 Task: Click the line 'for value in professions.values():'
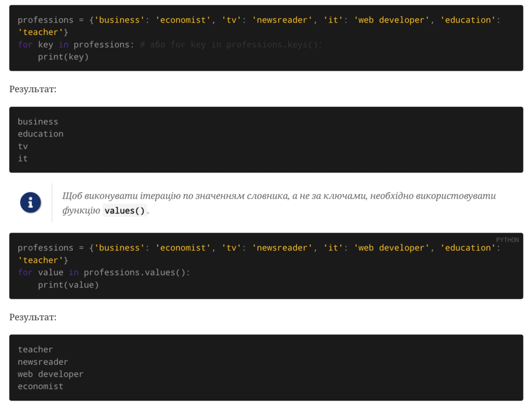point(104,272)
